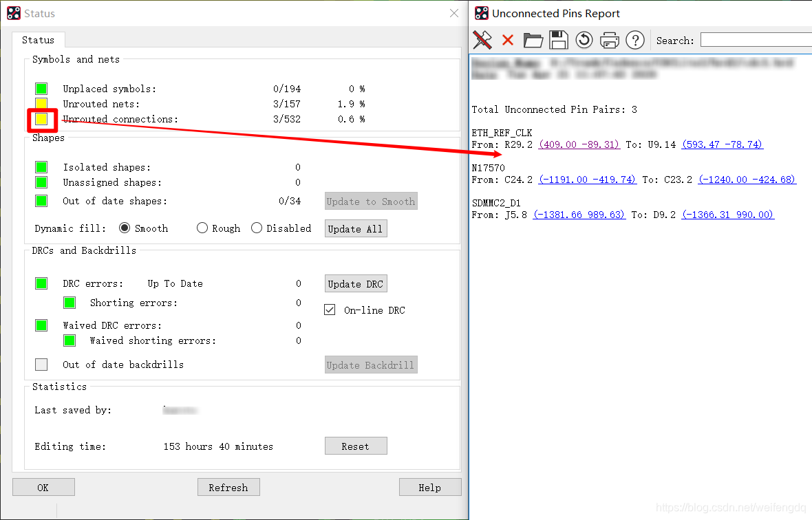Click Out of date backdrills gray box
The height and width of the screenshot is (520, 812).
click(x=41, y=365)
